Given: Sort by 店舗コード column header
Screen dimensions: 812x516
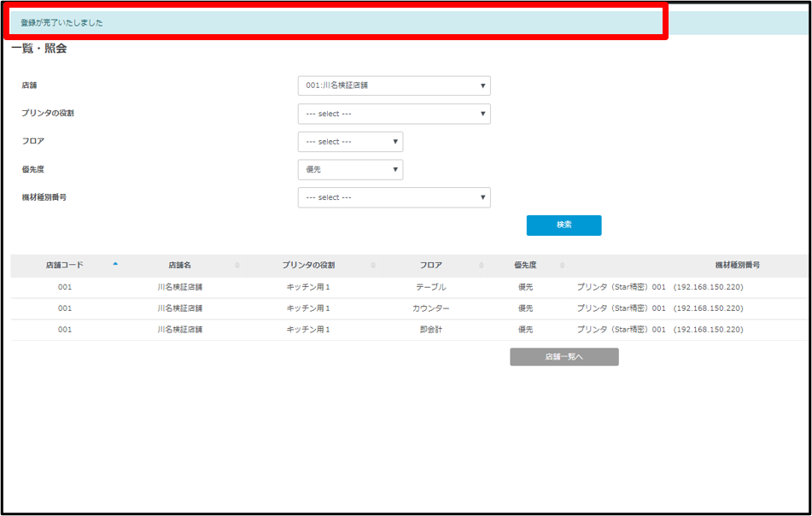Looking at the screenshot, I should [x=65, y=265].
